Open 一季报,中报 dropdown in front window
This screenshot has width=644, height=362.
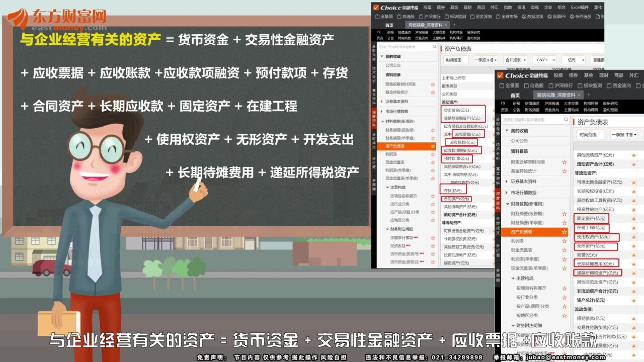coord(624,135)
